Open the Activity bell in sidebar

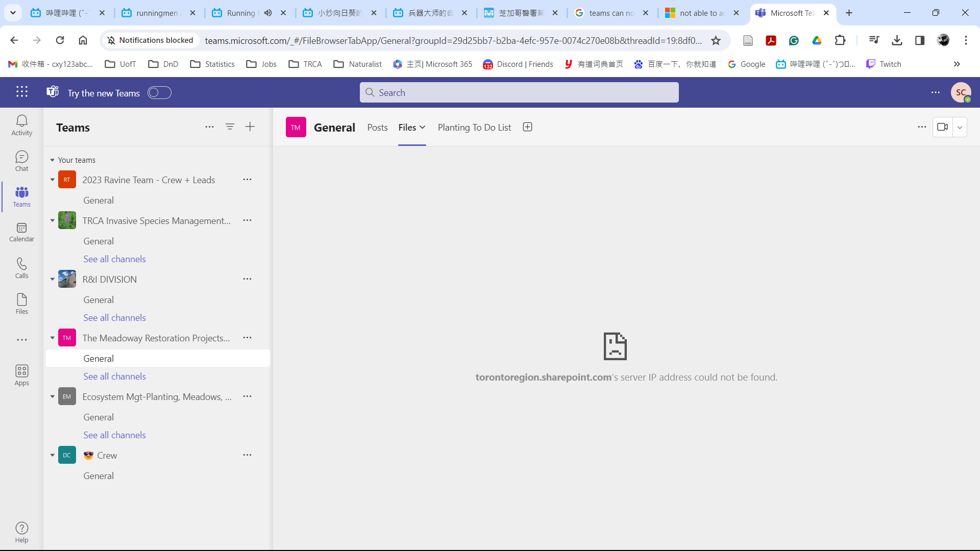click(x=21, y=125)
